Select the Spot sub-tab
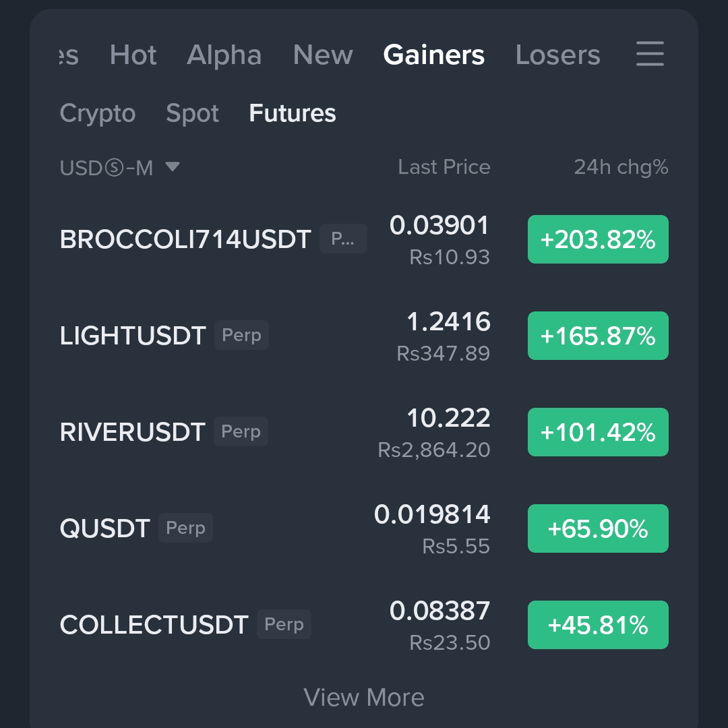This screenshot has width=728, height=728. (x=192, y=114)
